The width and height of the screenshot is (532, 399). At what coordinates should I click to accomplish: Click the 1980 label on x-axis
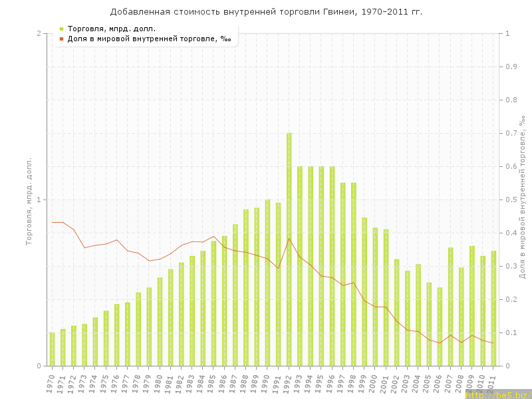click(158, 384)
